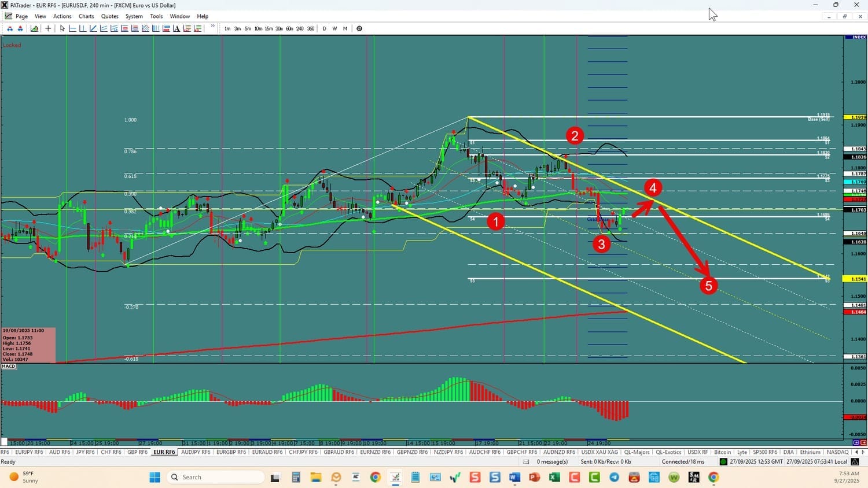Click the Connected/18 ms status text
Screen dimensions: 868x488
point(683,461)
